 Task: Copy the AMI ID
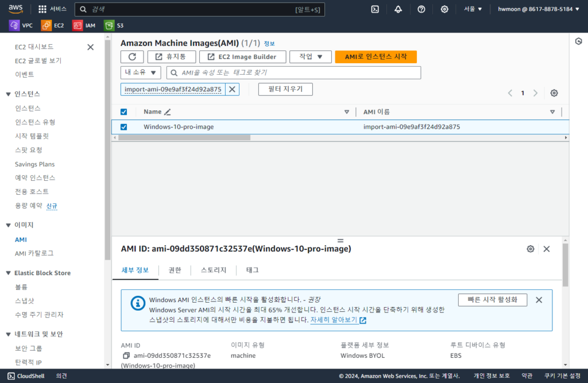pyautogui.click(x=126, y=355)
